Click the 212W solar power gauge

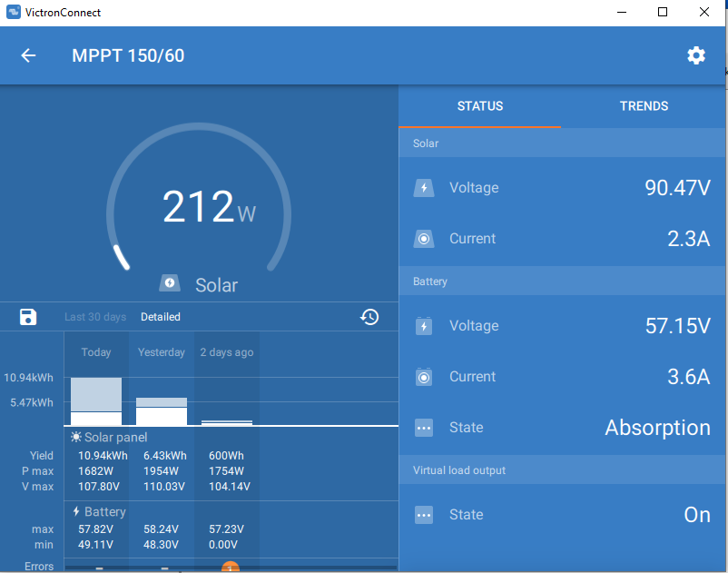coord(199,208)
